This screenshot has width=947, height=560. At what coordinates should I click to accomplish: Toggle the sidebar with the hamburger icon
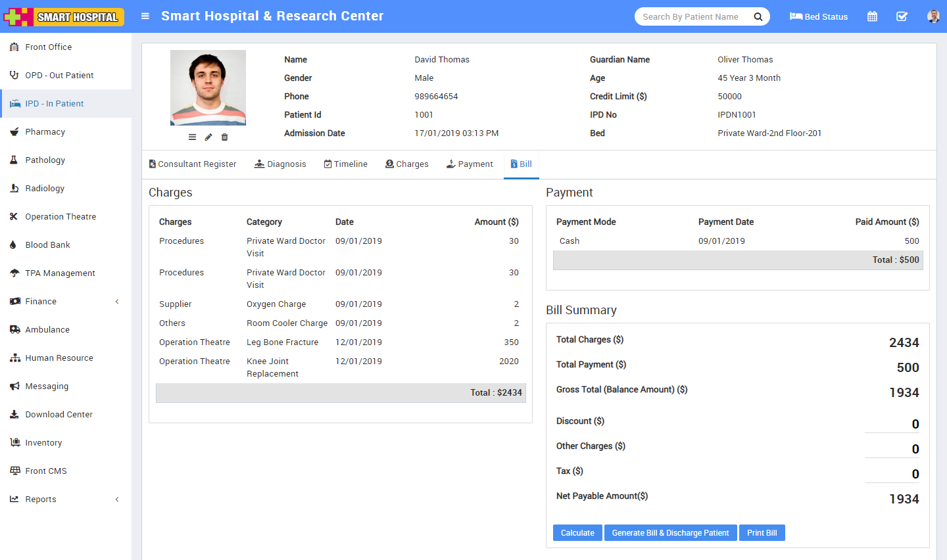pyautogui.click(x=145, y=16)
